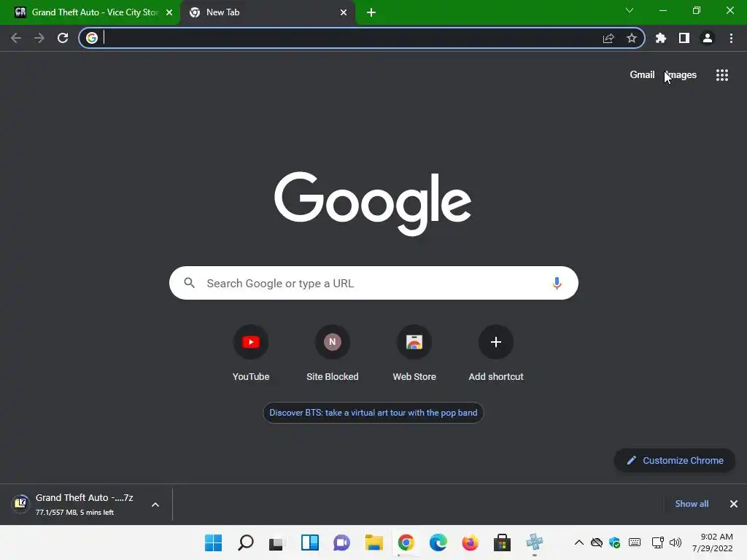Click Customize Chrome button
This screenshot has width=747, height=560.
[x=675, y=461]
